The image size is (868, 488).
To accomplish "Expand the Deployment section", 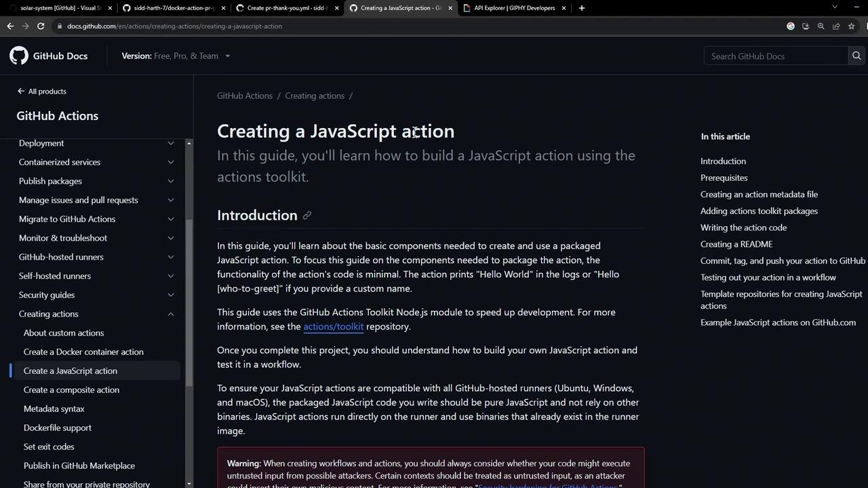I will 171,143.
